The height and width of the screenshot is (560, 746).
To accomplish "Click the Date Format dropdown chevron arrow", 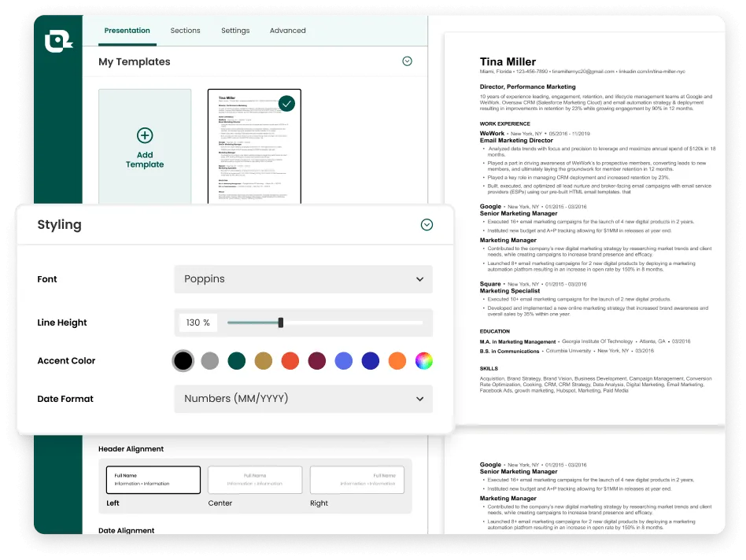I will click(x=419, y=399).
